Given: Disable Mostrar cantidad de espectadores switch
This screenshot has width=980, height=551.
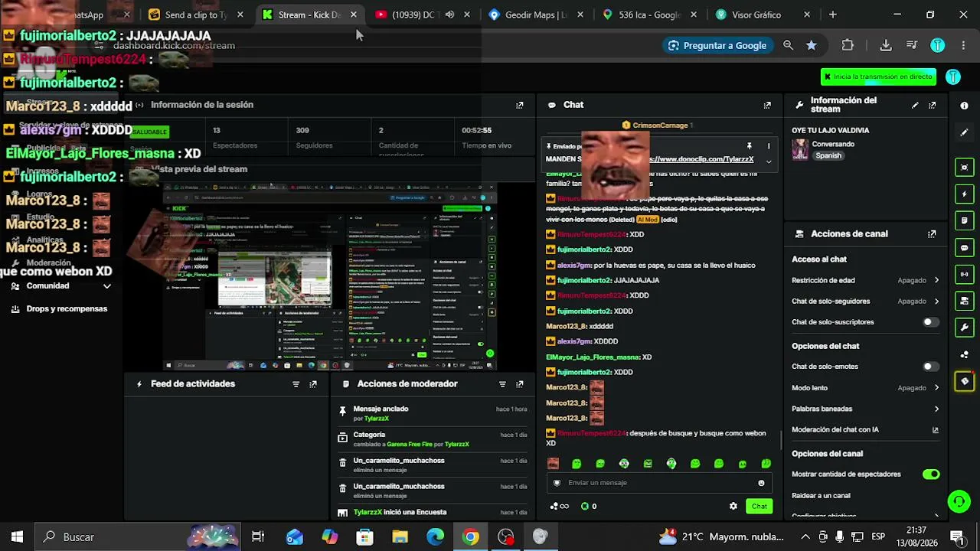Looking at the screenshot, I should (x=930, y=474).
